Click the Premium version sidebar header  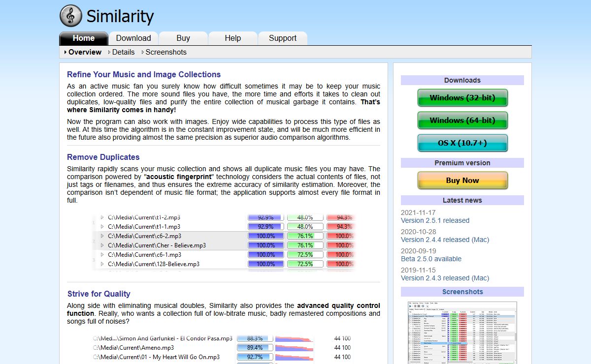(x=462, y=163)
